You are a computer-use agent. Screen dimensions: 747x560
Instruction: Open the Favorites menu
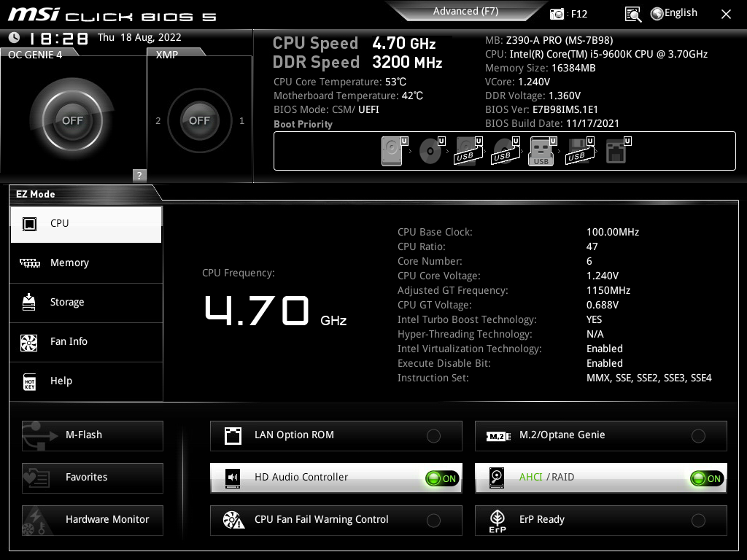93,478
